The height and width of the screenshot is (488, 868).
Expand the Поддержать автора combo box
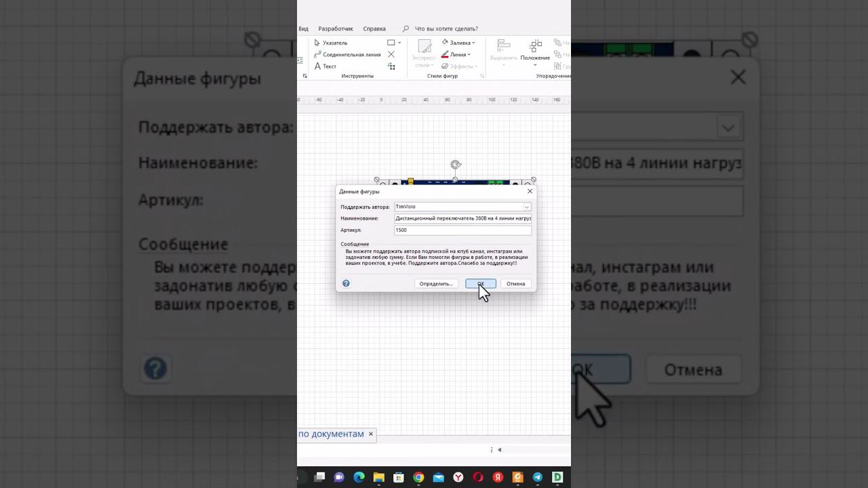point(526,207)
